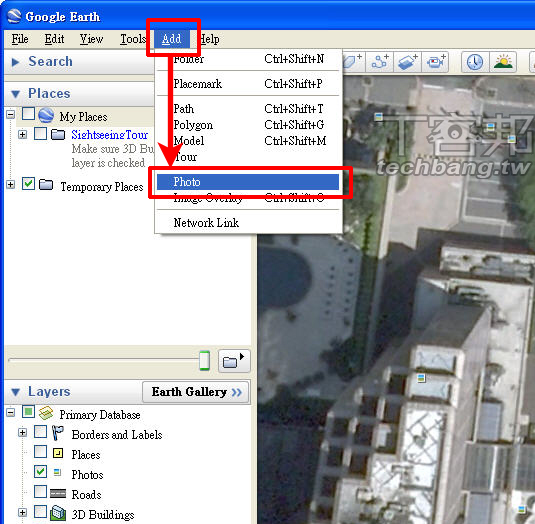Open the SightseeingTour link
The width and height of the screenshot is (535, 524).
point(110,135)
